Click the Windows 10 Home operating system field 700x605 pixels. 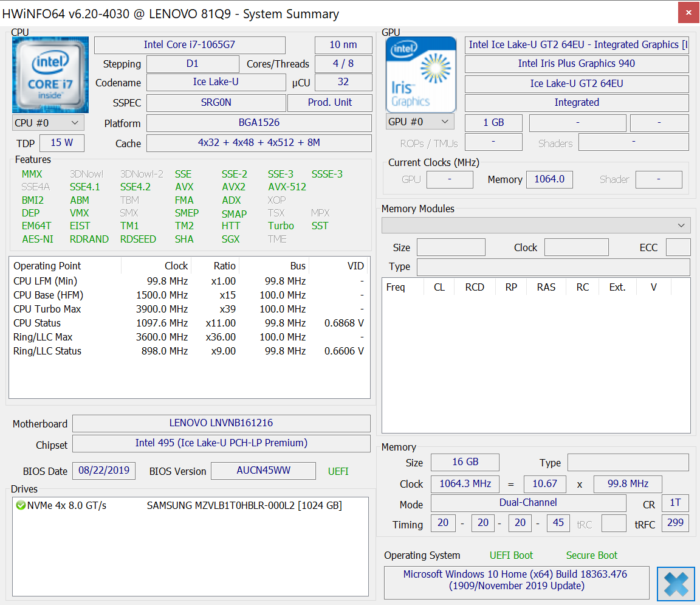(x=516, y=580)
